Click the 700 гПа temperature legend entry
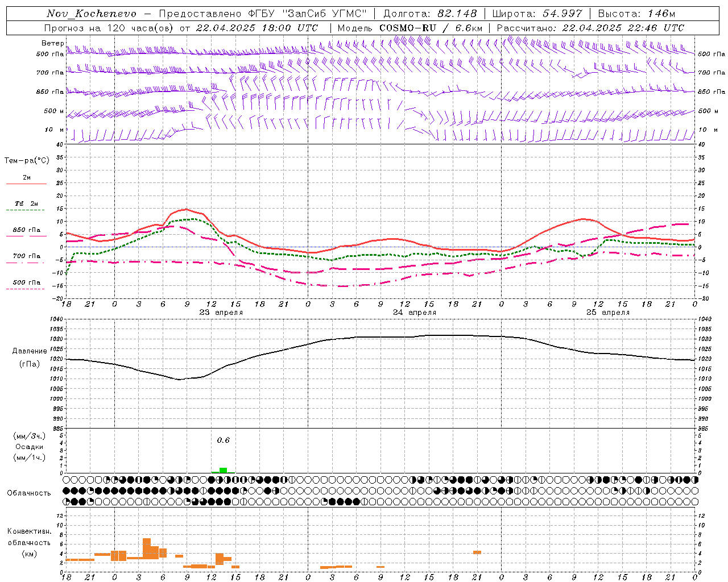 coord(27,256)
